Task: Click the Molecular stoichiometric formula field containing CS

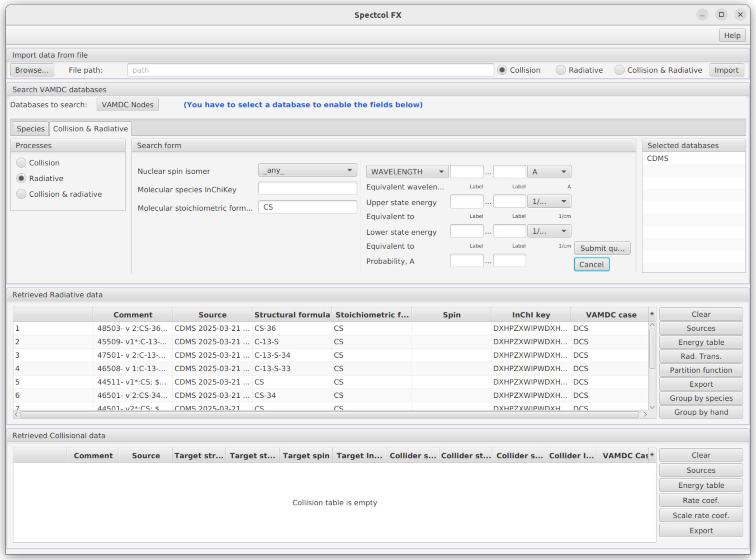Action: pyautogui.click(x=307, y=207)
